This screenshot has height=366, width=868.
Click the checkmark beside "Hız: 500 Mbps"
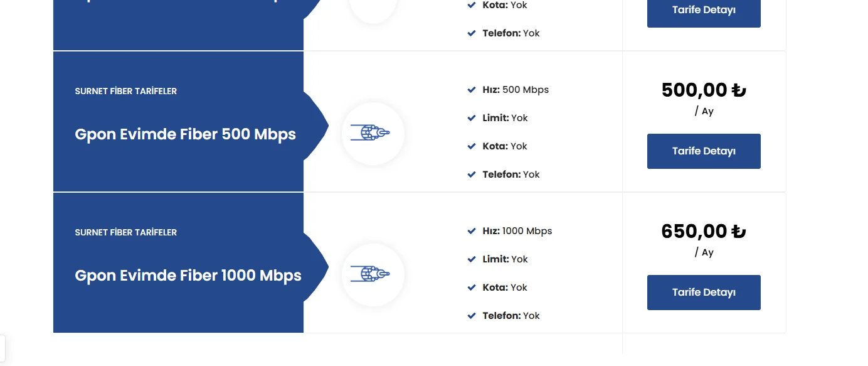click(472, 90)
